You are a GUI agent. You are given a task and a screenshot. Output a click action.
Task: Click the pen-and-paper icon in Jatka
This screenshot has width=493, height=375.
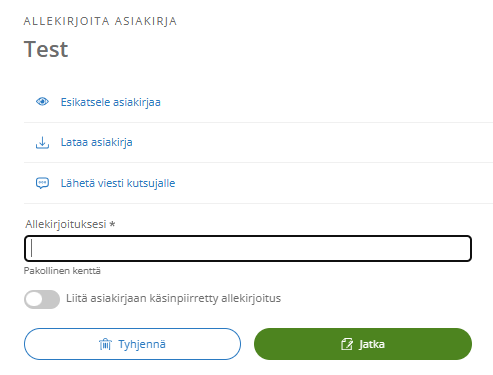tap(347, 344)
